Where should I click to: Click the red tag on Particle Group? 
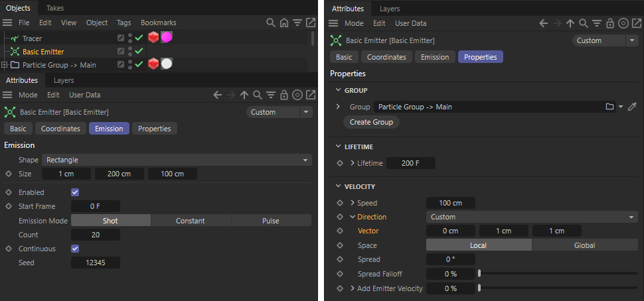pos(153,64)
